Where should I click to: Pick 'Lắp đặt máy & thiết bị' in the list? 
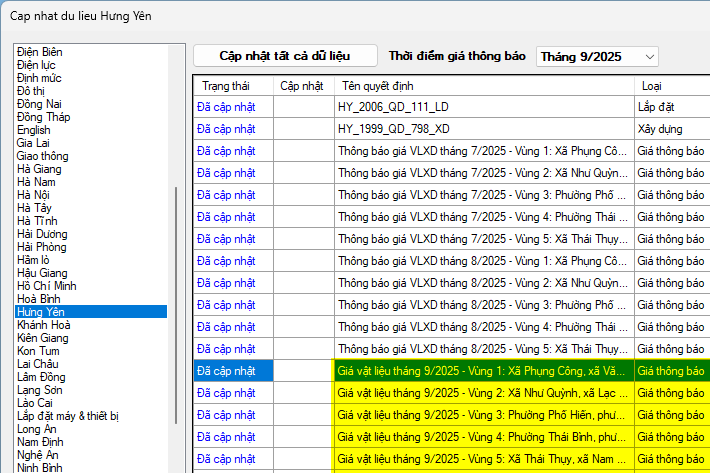[x=68, y=416]
